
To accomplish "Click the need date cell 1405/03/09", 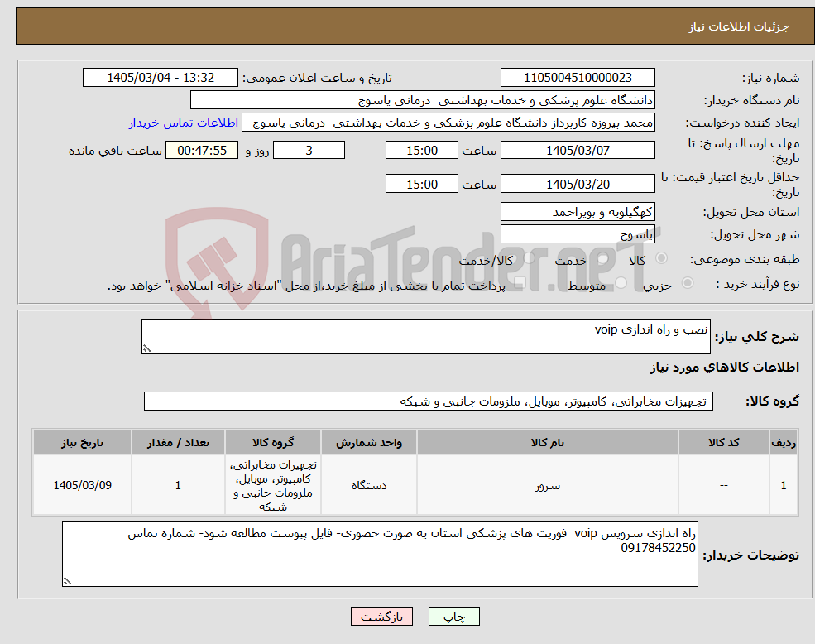I will click(x=82, y=485).
